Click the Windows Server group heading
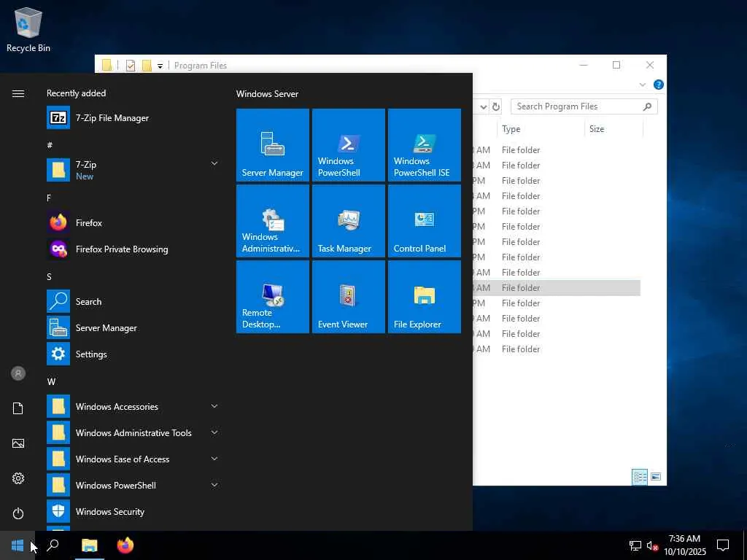 coord(267,94)
